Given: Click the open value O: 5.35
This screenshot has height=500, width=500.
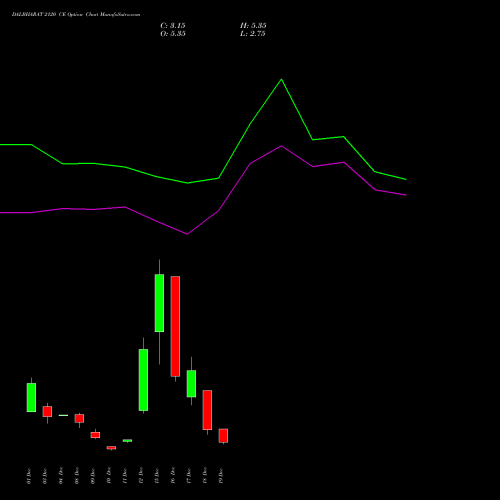Looking at the screenshot, I should [173, 34].
